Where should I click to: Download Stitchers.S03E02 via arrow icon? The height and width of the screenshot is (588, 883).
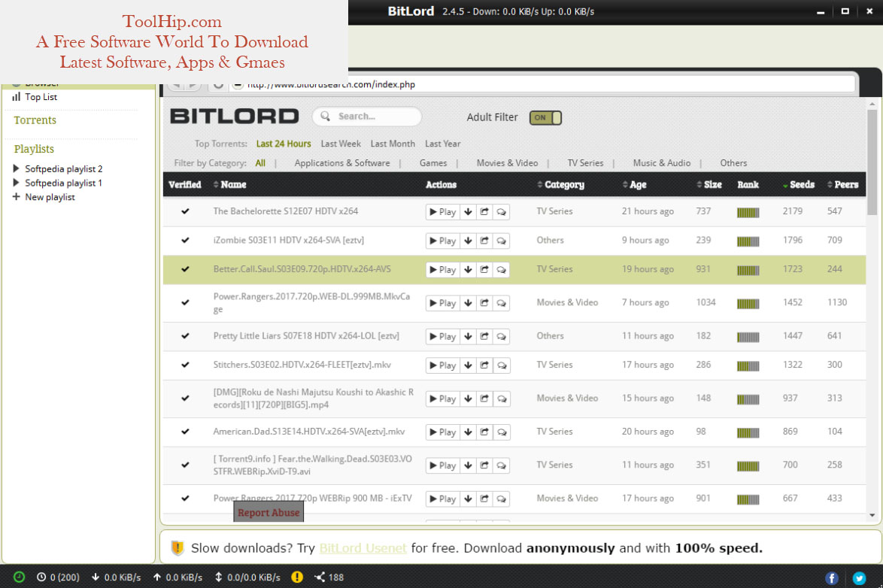click(468, 365)
